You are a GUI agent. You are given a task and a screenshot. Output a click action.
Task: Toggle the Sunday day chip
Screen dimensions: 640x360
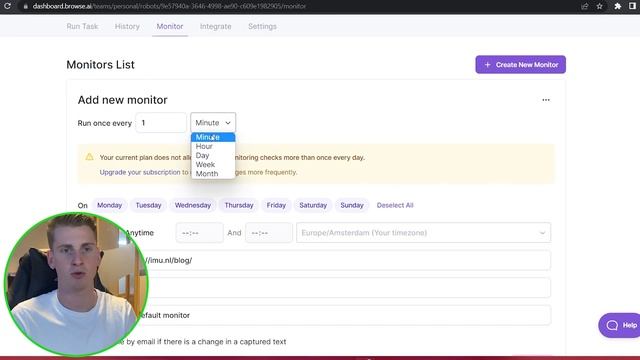pos(352,205)
